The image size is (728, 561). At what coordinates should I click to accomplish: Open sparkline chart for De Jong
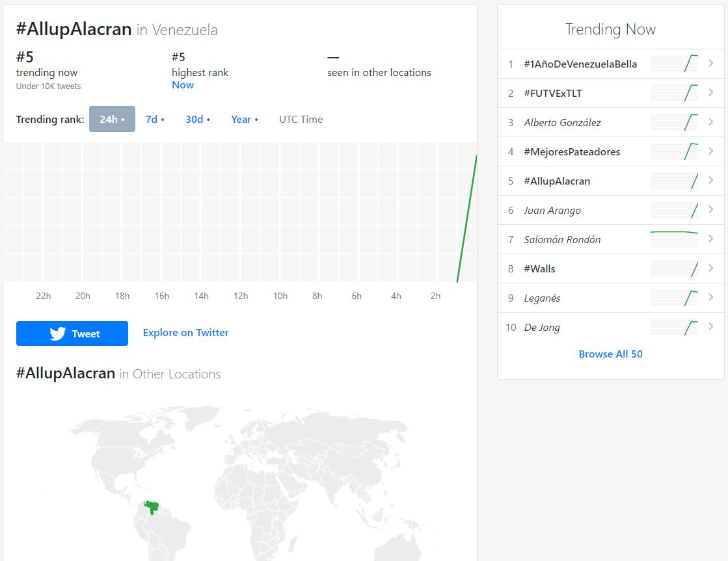(674, 327)
